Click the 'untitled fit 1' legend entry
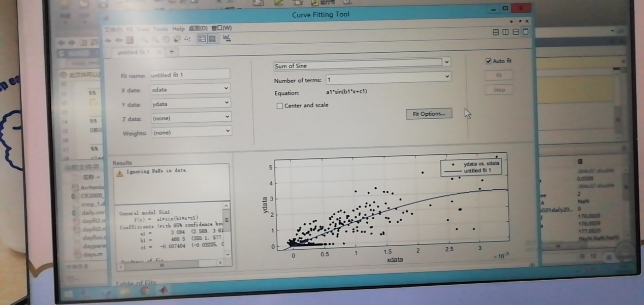644x305 pixels. [476, 171]
